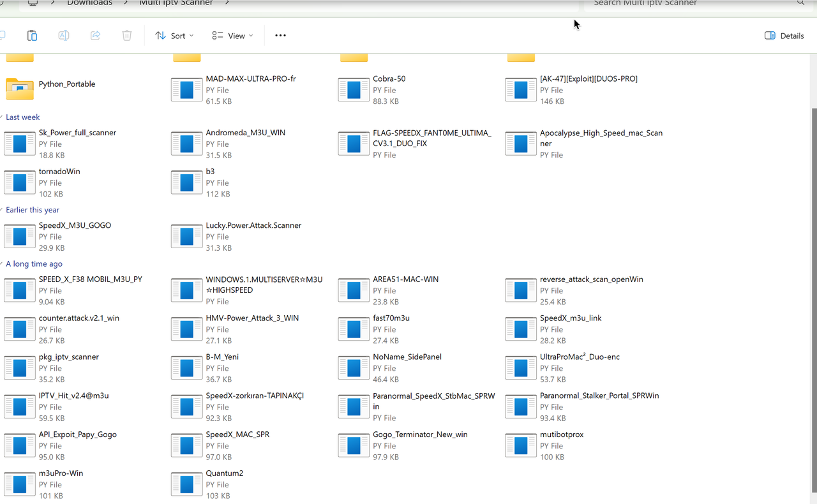The height and width of the screenshot is (504, 817).
Task: Click the file name API_Expoit_Papy_Gogo
Action: pos(78,435)
